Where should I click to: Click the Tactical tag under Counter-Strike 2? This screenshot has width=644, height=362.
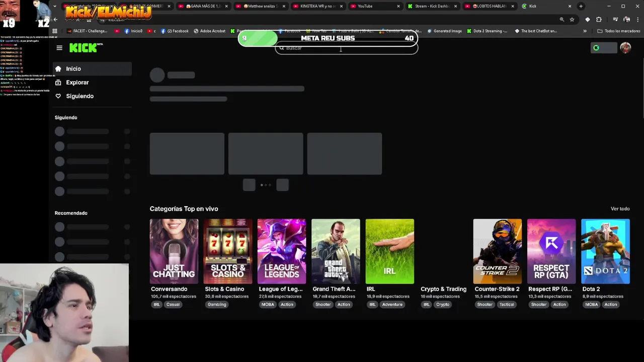507,305
